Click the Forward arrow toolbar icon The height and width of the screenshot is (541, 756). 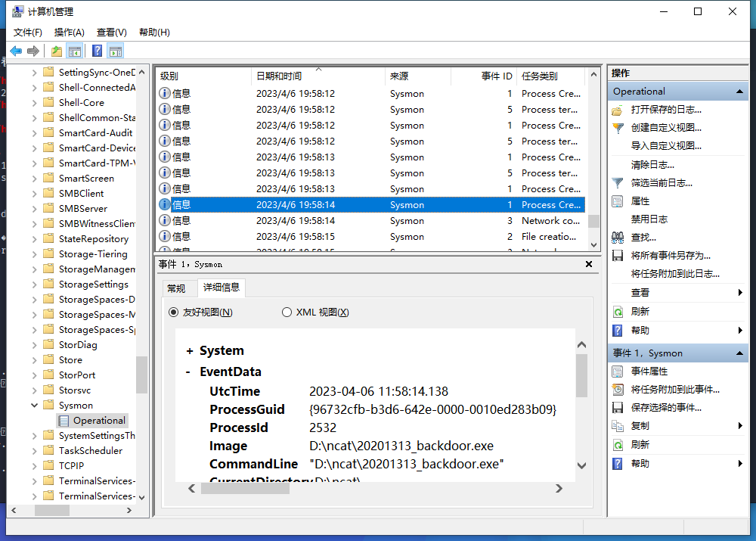click(x=33, y=51)
